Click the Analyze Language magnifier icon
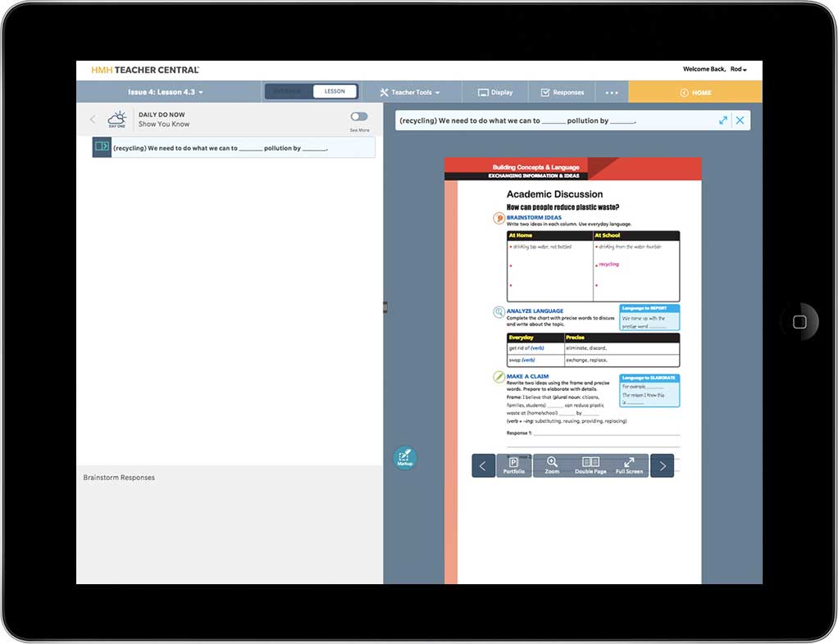838x644 pixels. pos(499,312)
